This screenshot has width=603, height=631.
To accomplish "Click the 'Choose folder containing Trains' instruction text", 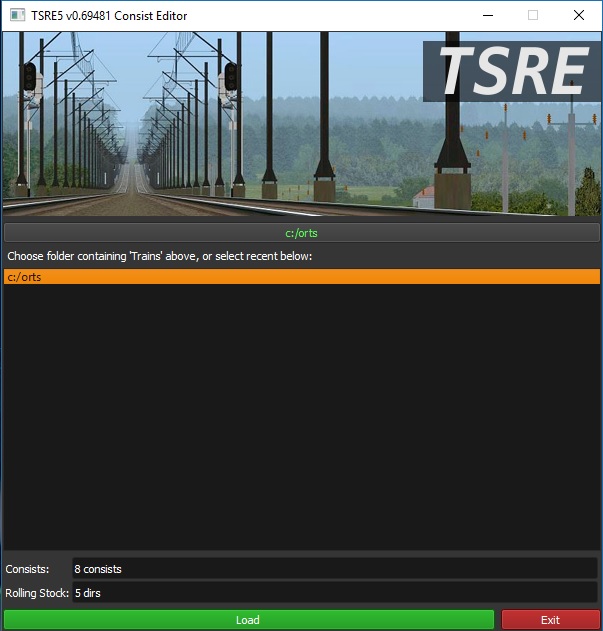I will [x=160, y=256].
